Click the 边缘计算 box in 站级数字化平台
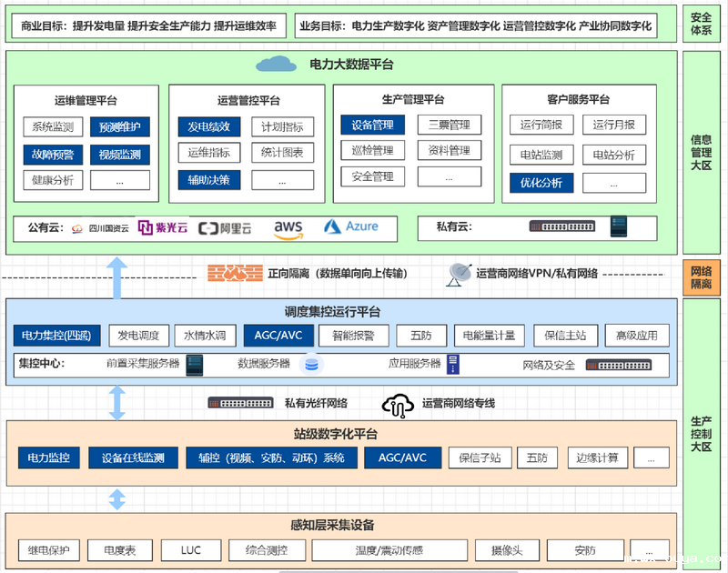The image size is (728, 573). [597, 457]
